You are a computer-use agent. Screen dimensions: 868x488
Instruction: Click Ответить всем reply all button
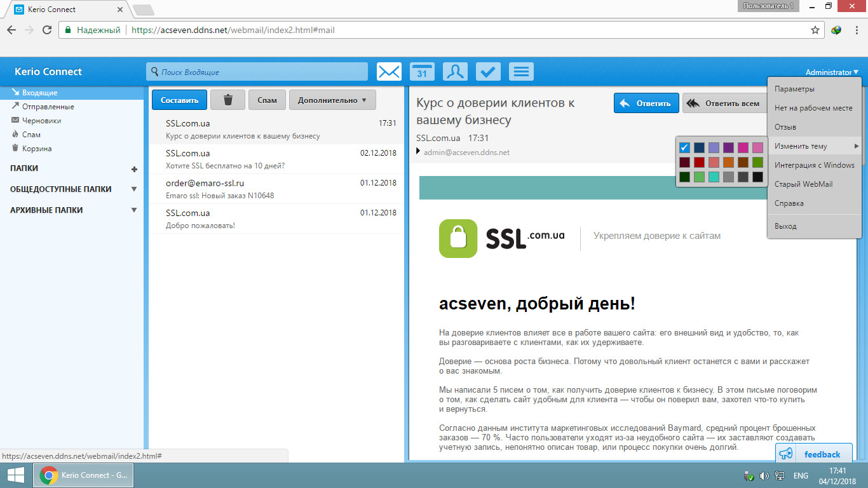click(x=724, y=103)
